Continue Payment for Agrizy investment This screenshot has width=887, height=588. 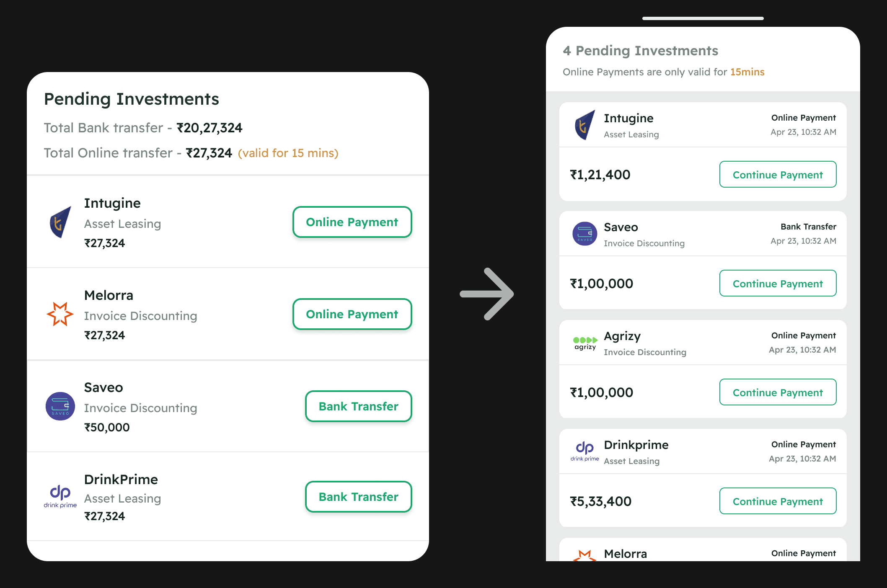(778, 392)
